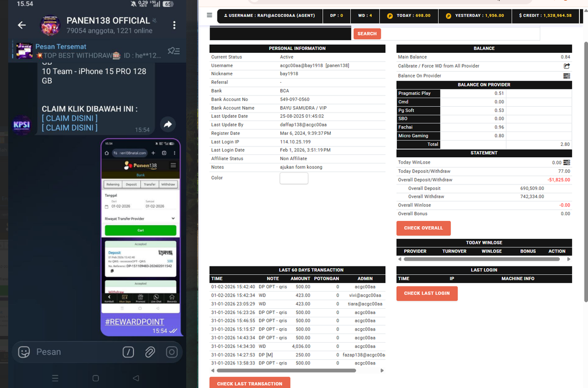
Task: Forward the message with the share arrow
Action: (168, 125)
